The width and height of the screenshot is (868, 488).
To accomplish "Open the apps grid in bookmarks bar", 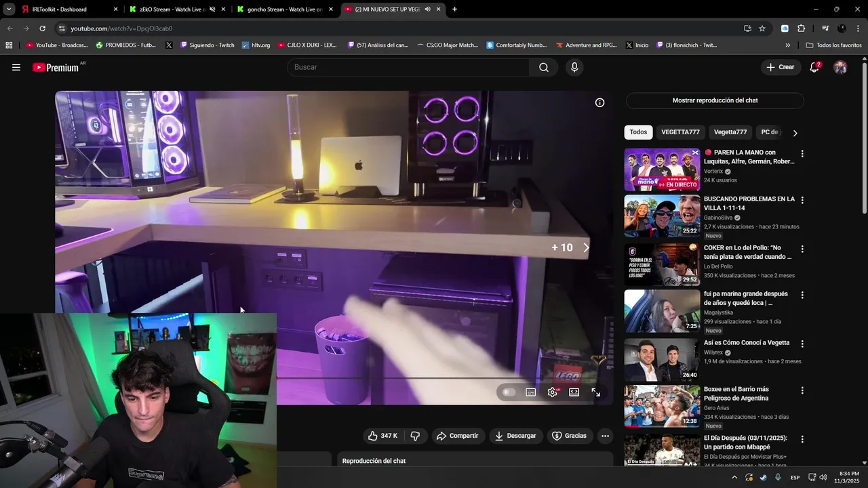I will [9, 45].
